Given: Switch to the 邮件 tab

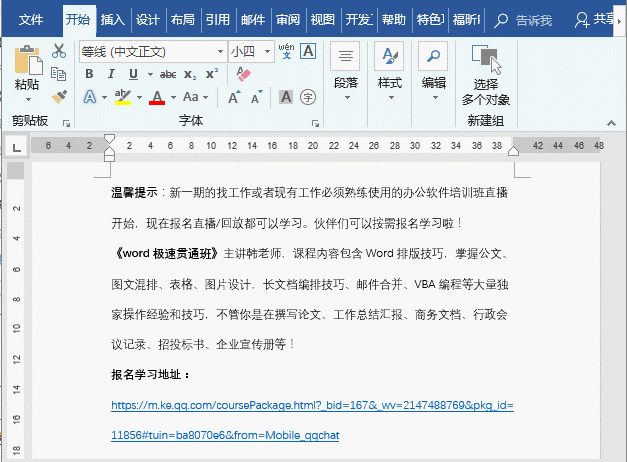Looking at the screenshot, I should (x=253, y=20).
